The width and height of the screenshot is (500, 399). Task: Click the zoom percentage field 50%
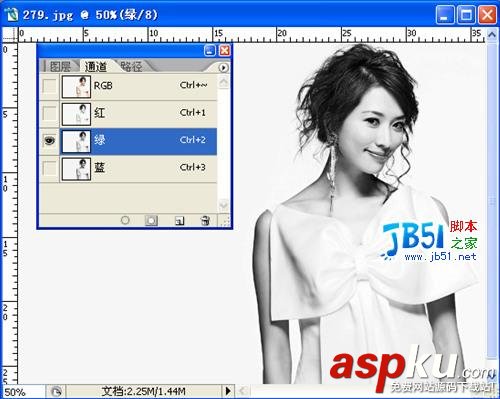tap(23, 392)
